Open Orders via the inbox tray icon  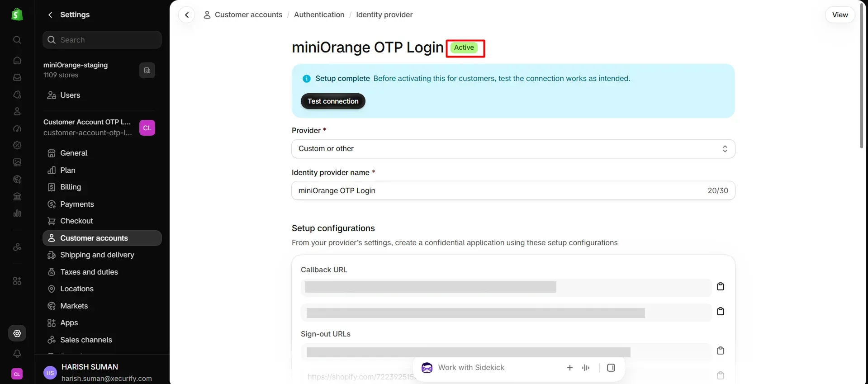click(x=17, y=77)
